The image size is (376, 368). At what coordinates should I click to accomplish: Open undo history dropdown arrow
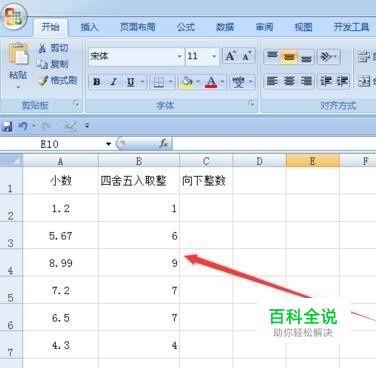click(34, 126)
